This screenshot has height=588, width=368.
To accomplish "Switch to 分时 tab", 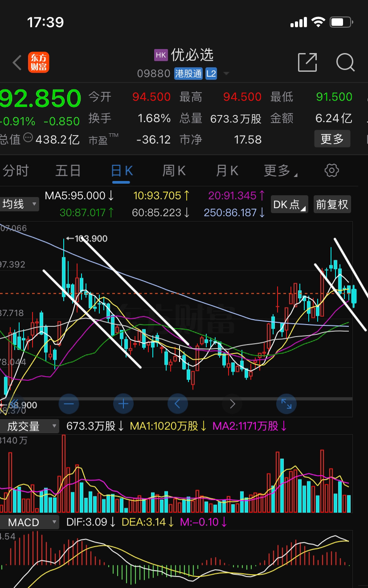I will [16, 171].
